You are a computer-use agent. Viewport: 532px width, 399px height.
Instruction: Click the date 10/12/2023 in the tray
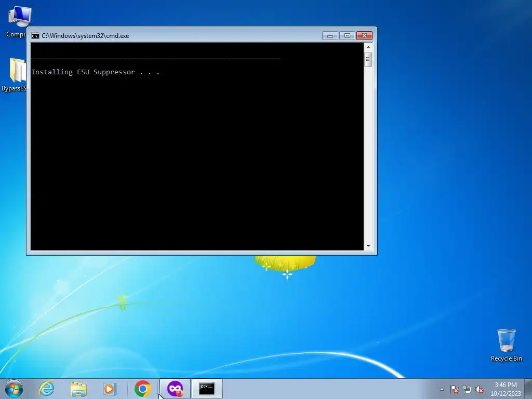point(506,394)
